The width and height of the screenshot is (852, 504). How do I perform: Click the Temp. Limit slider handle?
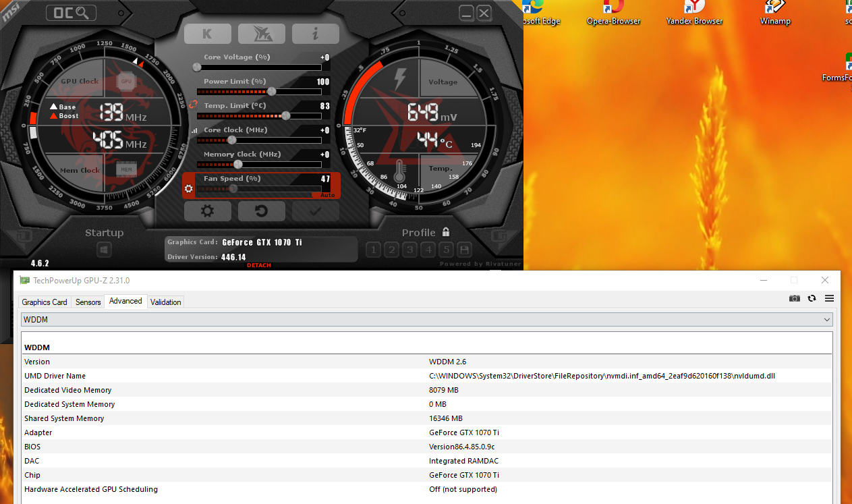click(286, 115)
